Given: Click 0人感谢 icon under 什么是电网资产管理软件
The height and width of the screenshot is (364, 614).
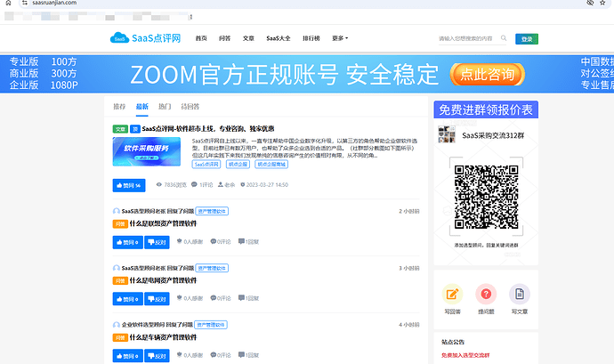Looking at the screenshot, I should tap(180, 298).
